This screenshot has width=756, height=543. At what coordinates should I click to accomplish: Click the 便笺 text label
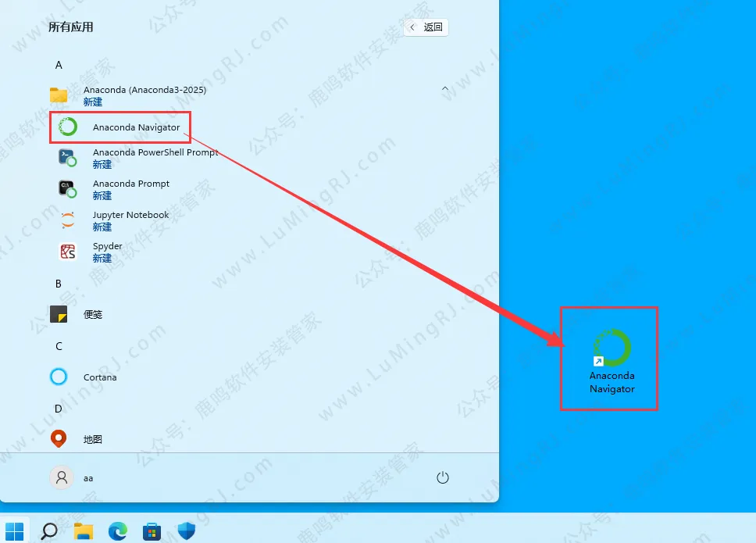[x=93, y=314]
